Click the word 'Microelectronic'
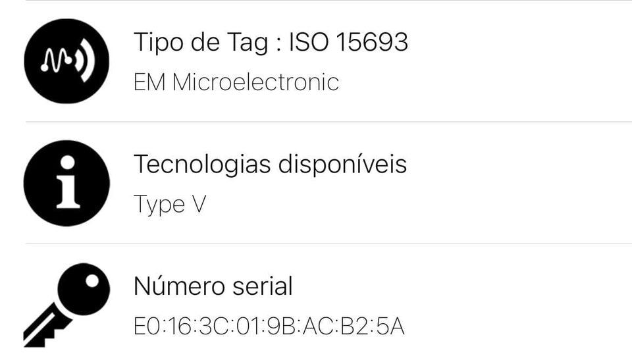632x364 pixels. (x=255, y=82)
